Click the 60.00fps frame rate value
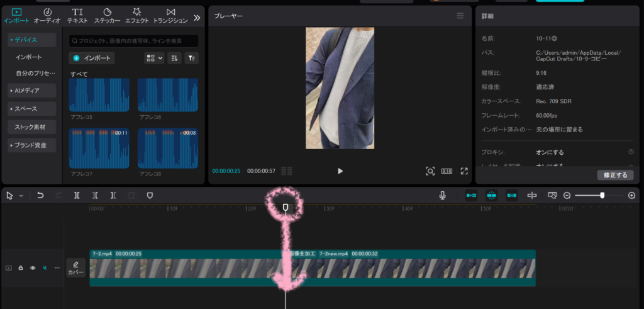 click(x=547, y=115)
